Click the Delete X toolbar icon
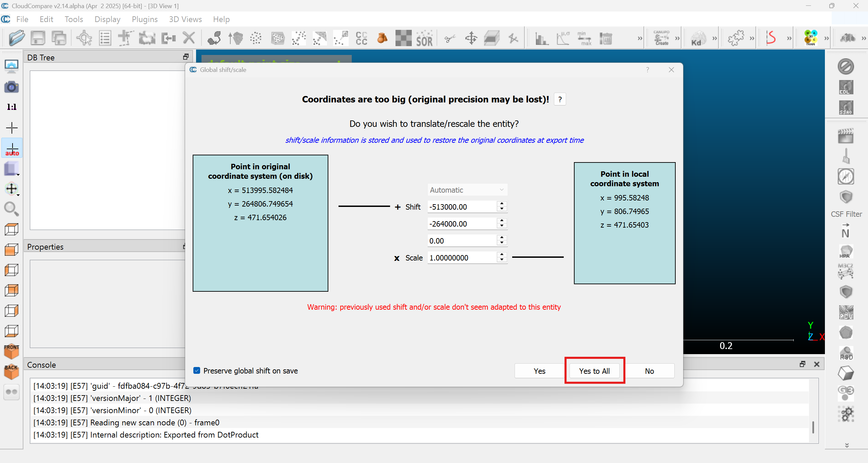This screenshot has height=463, width=868. (x=189, y=38)
